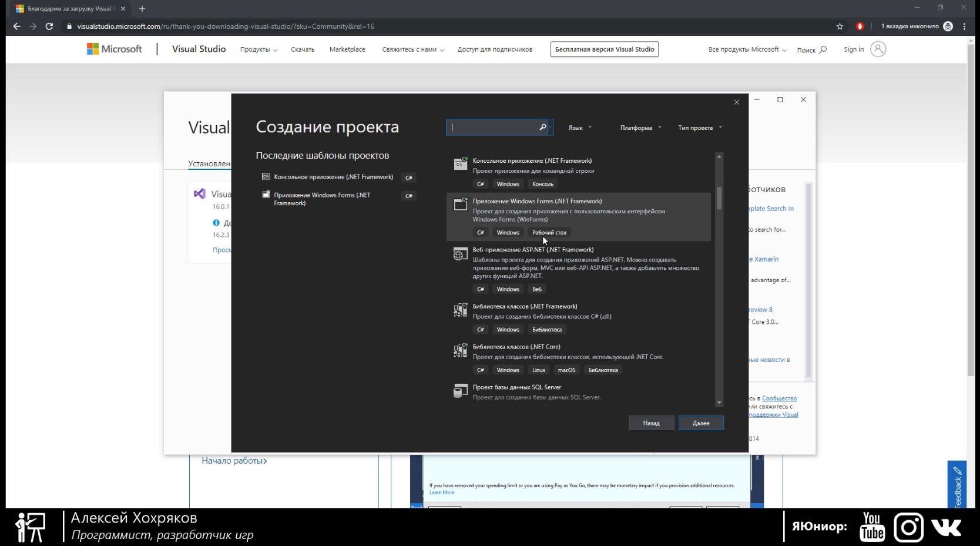Viewport: 980px width, 546px height.
Task: Click the search magnifier icon in project dialog
Action: pyautogui.click(x=542, y=127)
